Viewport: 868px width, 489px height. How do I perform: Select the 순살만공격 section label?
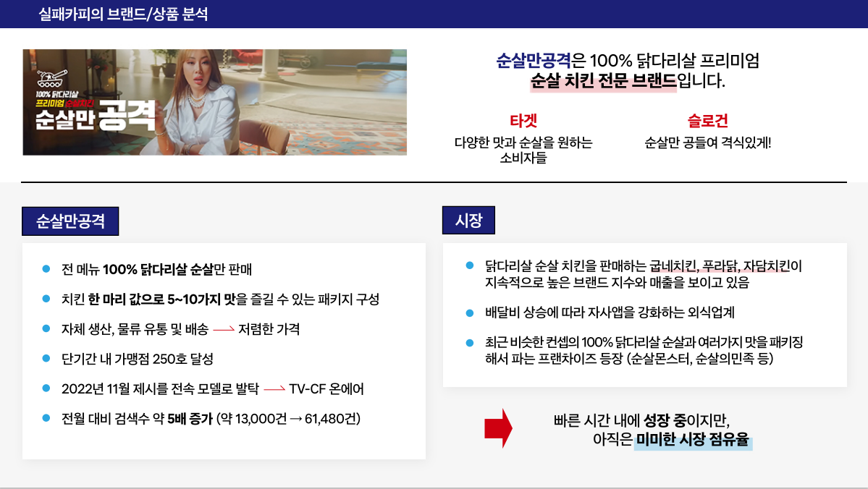70,221
